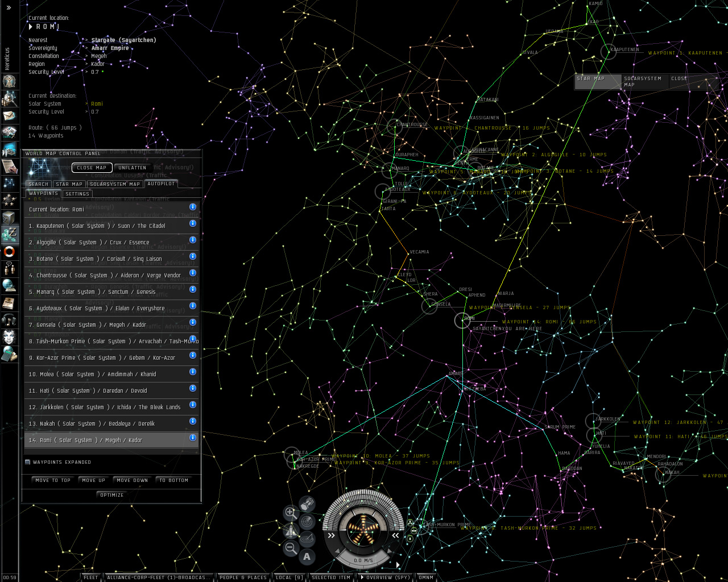Screen dimensions: 728x582
Task: Open the Settings sub-tab
Action: click(77, 194)
